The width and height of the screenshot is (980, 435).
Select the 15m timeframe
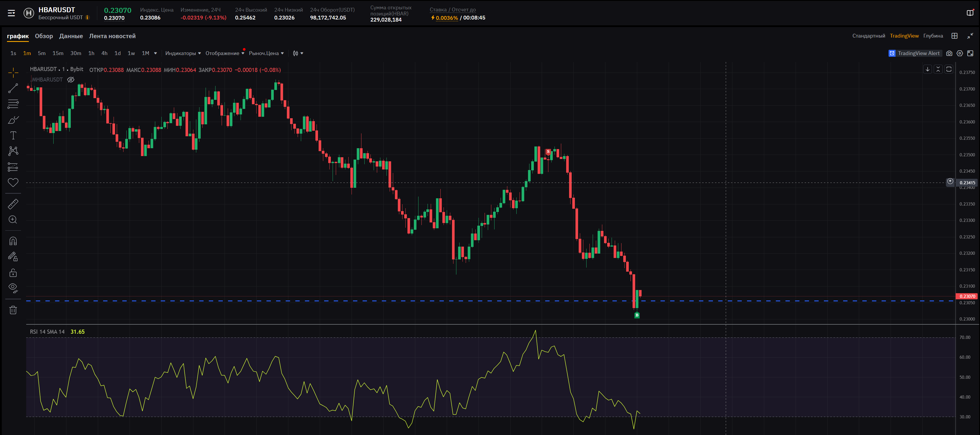click(x=58, y=53)
